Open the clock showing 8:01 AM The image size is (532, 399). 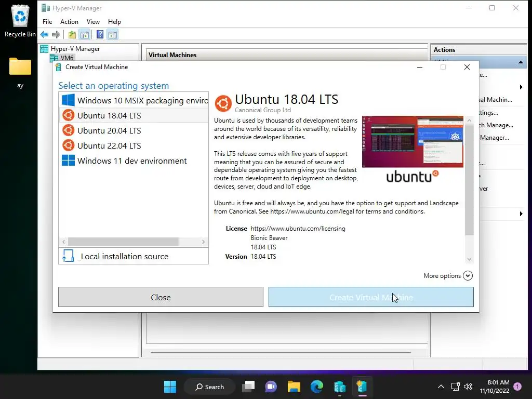pyautogui.click(x=495, y=387)
